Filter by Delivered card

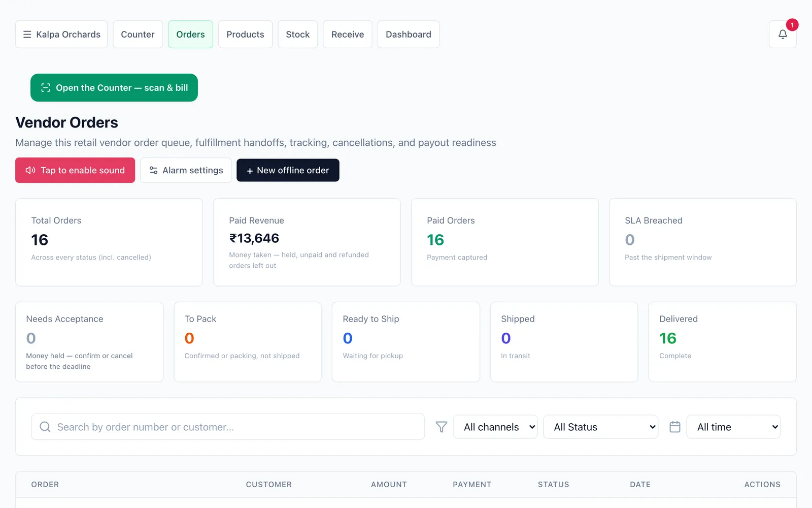coord(723,342)
